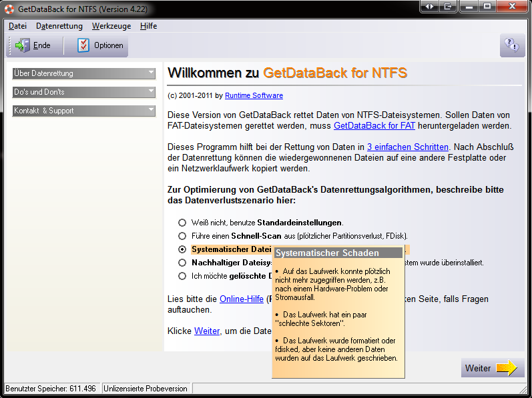Expand the Do's und Don'ts panel
The image size is (532, 398).
pyautogui.click(x=84, y=92)
